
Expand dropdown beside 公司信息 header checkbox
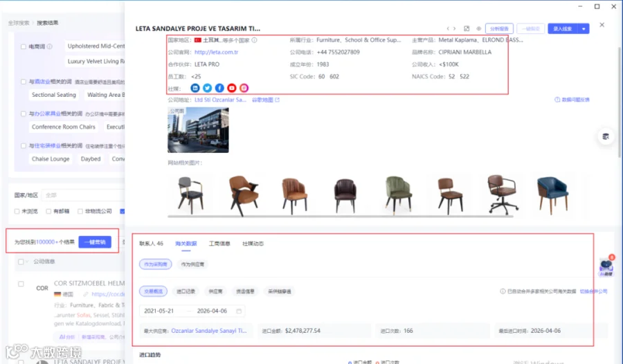(x=26, y=262)
